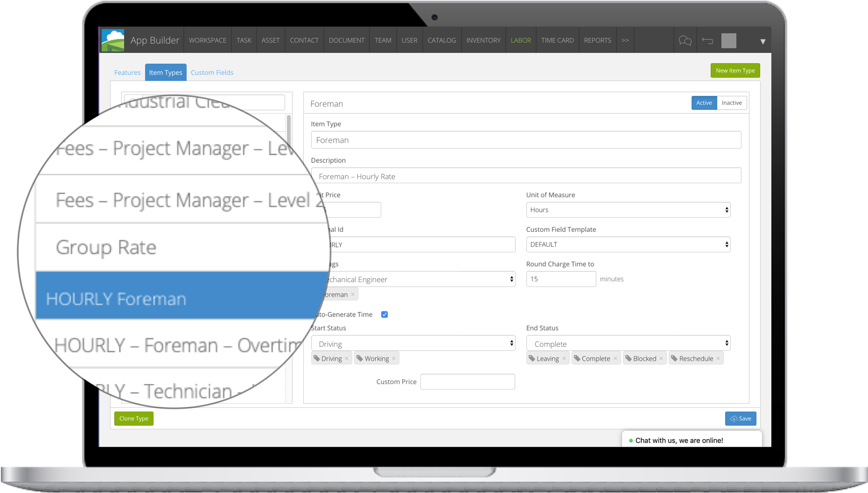
Task: Set item type status to Active
Action: [x=704, y=103]
